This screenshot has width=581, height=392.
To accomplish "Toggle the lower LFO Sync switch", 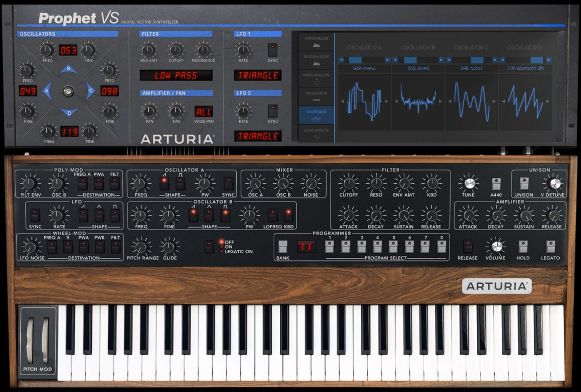I will [x=35, y=215].
